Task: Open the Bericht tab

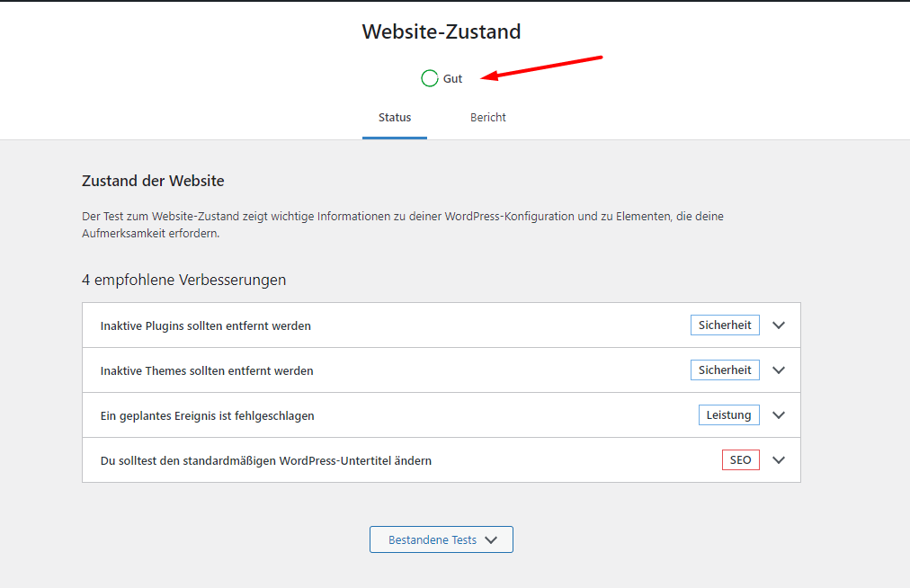Action: [488, 118]
